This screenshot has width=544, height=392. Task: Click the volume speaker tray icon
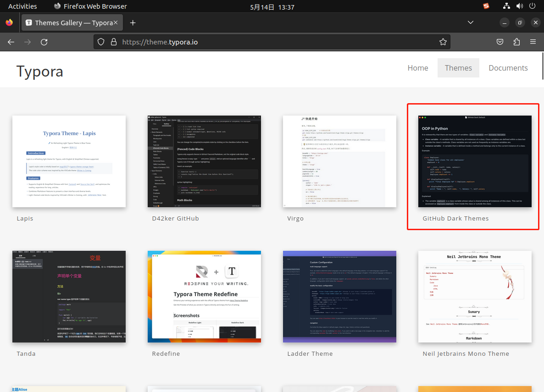click(519, 6)
